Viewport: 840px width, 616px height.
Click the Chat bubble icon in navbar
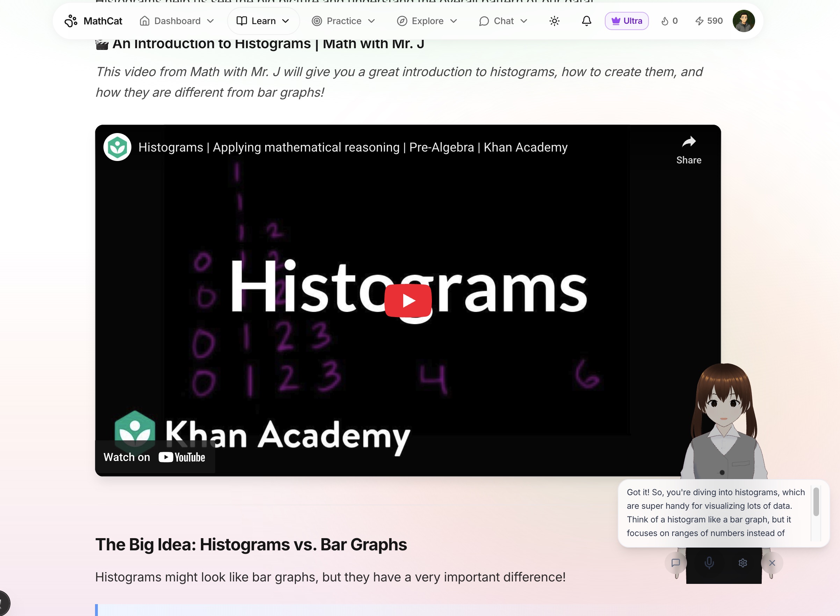484,21
